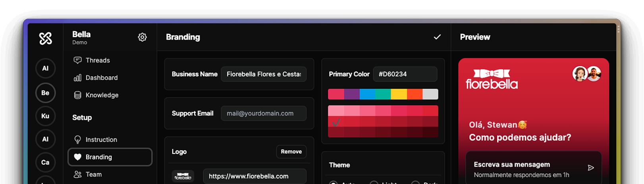Click the fiorebella website URL field
644x184 pixels.
click(x=255, y=176)
